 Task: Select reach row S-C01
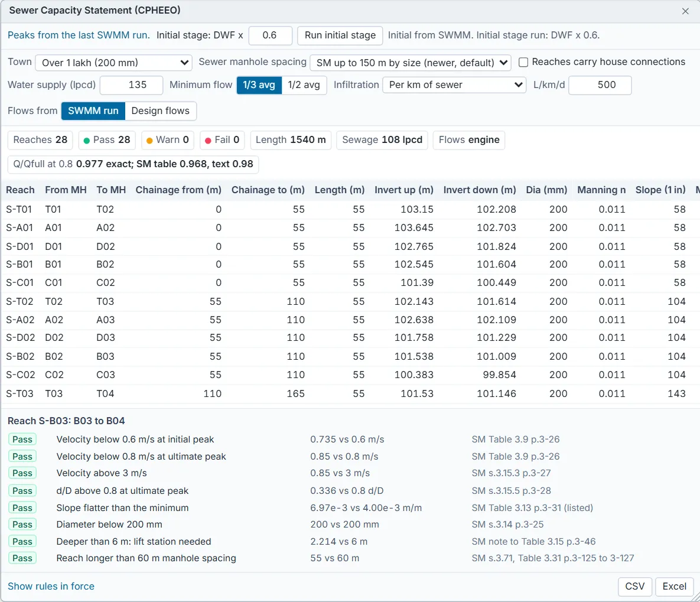click(x=350, y=283)
